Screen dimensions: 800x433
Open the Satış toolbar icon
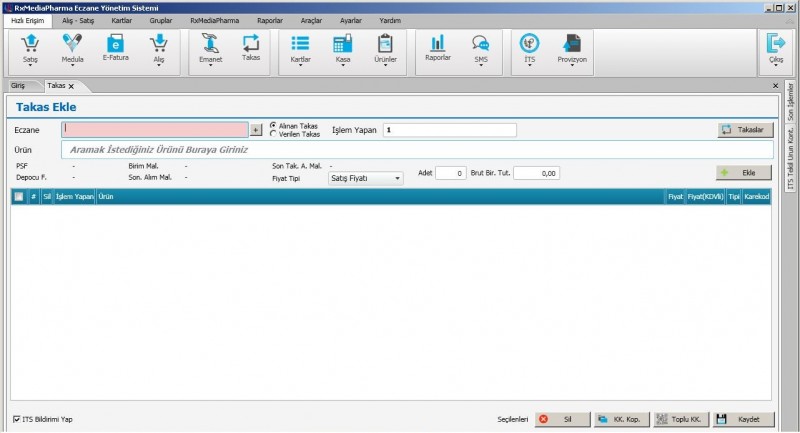30,44
